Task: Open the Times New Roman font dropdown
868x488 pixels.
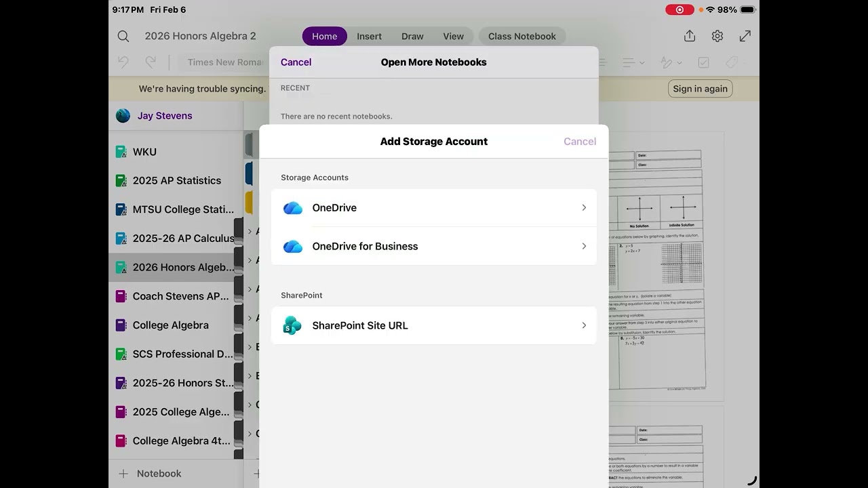Action: pos(224,62)
